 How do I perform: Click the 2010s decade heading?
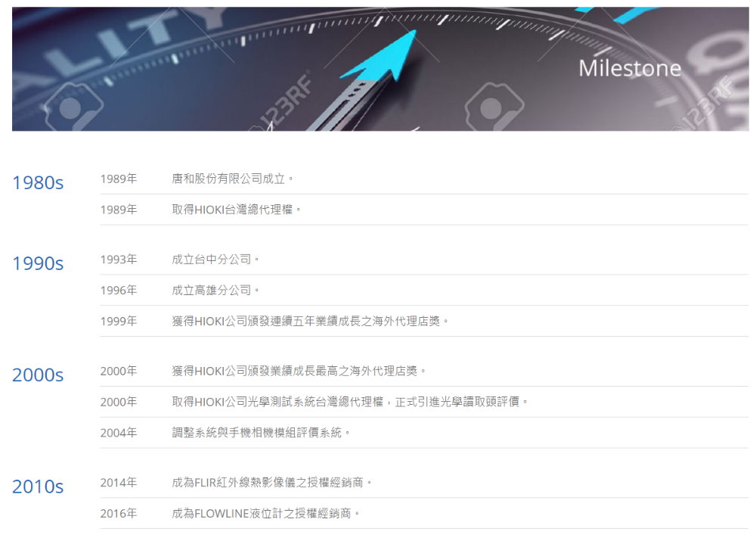tap(38, 487)
